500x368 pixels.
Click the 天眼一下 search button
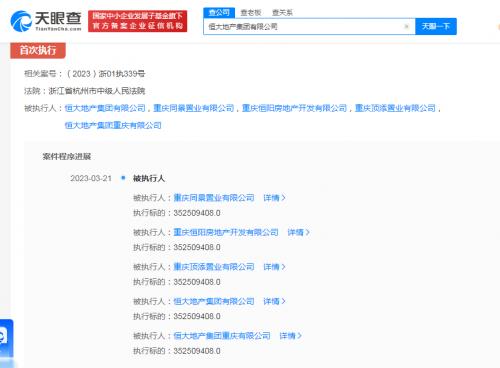[x=436, y=26]
